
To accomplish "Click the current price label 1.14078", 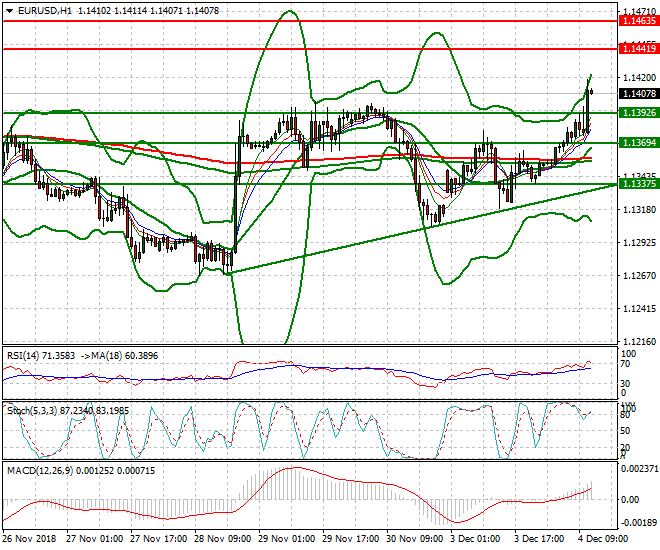I will (x=639, y=93).
